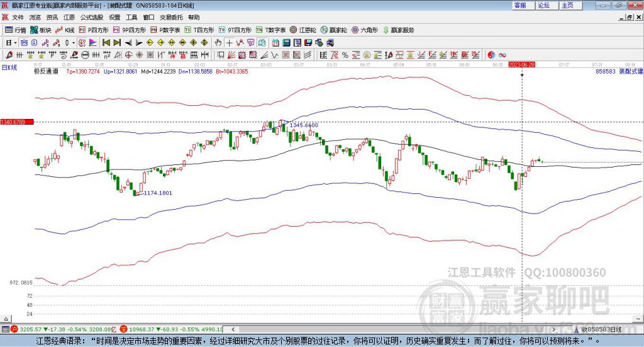The width and height of the screenshot is (644, 347).
Task: Select the circle target drawing tool
Action: [x=128, y=55]
